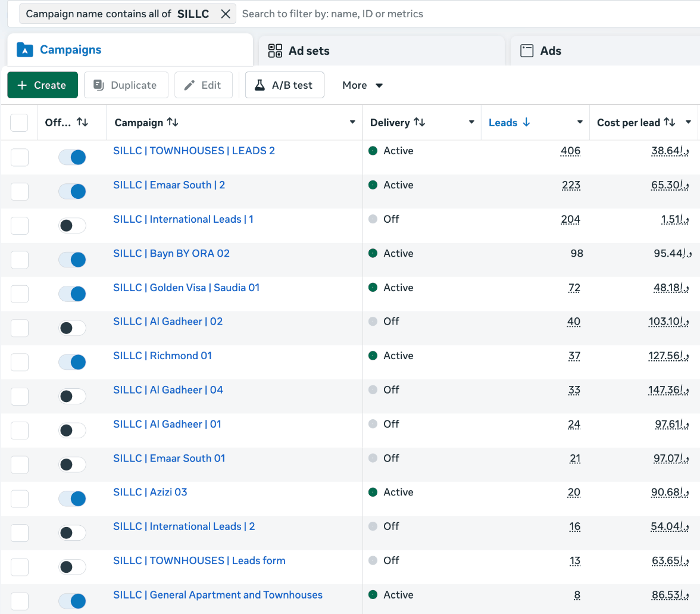The image size is (700, 614).
Task: Sort by Cost per lead arrows
Action: (x=669, y=122)
